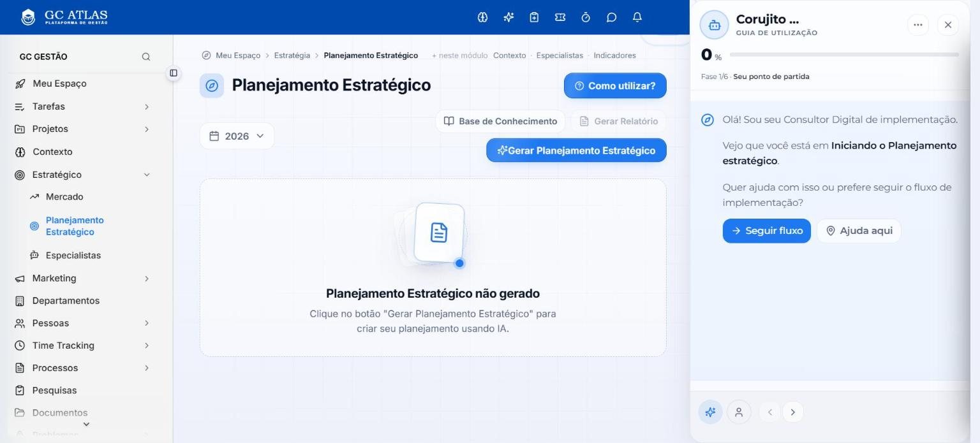Open the clipboard-plus icon in top bar
This screenshot has width=980, height=443.
point(534,17)
